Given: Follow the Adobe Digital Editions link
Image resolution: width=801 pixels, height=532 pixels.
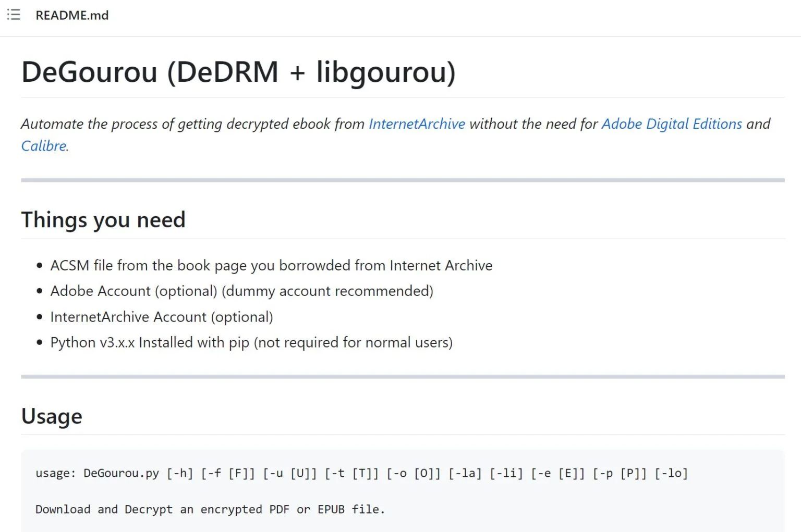Looking at the screenshot, I should click(x=671, y=124).
